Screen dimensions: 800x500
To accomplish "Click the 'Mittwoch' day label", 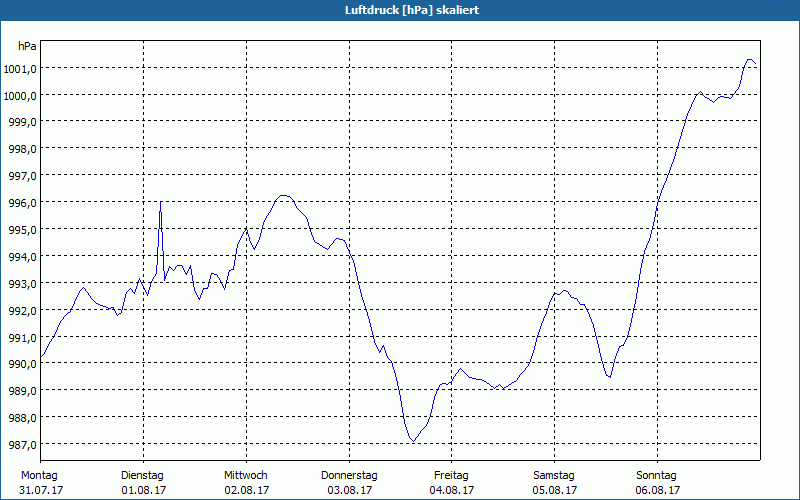I will coord(246,475).
